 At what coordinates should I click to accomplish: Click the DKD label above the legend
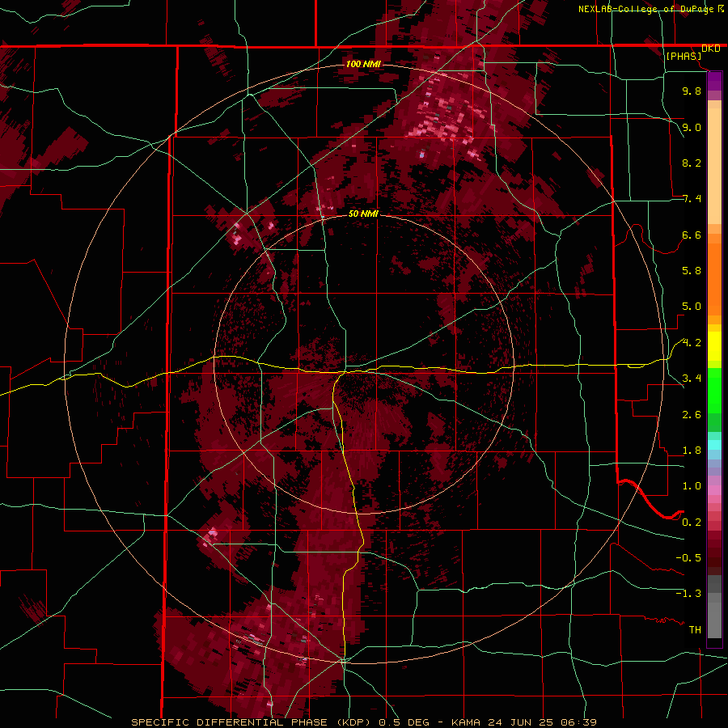[x=711, y=49]
